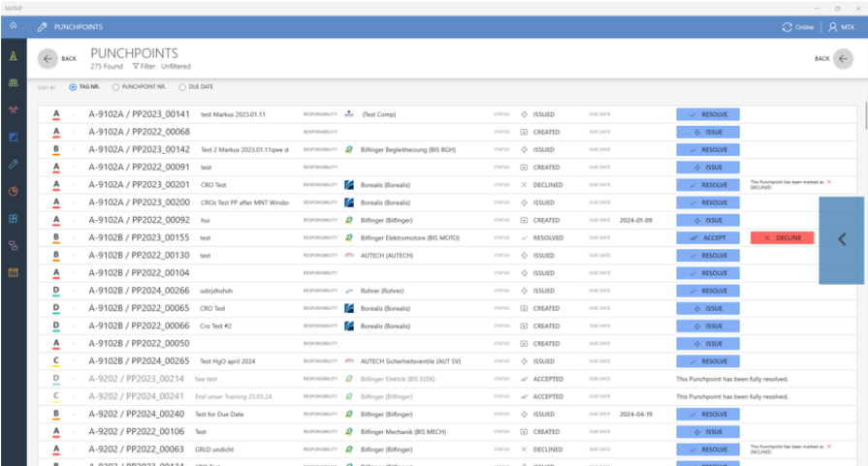Open the home icon in the sidebar
The height and width of the screenshot is (466, 868).
pos(13,27)
